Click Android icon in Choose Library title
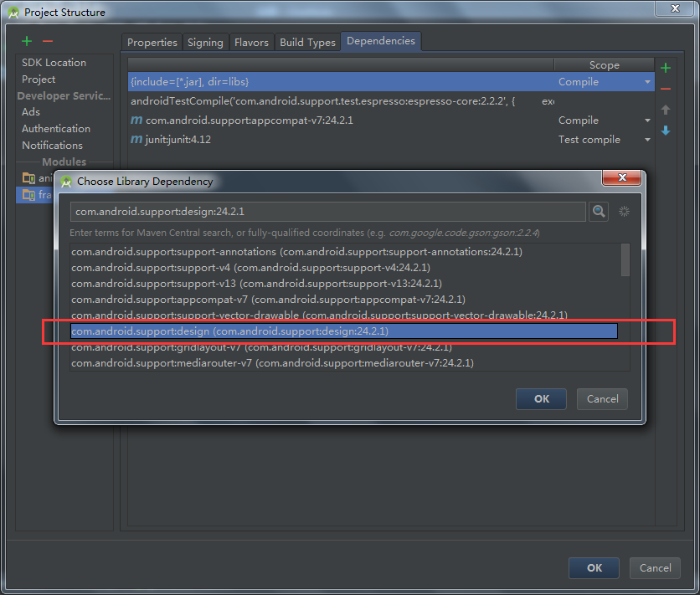The image size is (700, 595). tap(66, 182)
